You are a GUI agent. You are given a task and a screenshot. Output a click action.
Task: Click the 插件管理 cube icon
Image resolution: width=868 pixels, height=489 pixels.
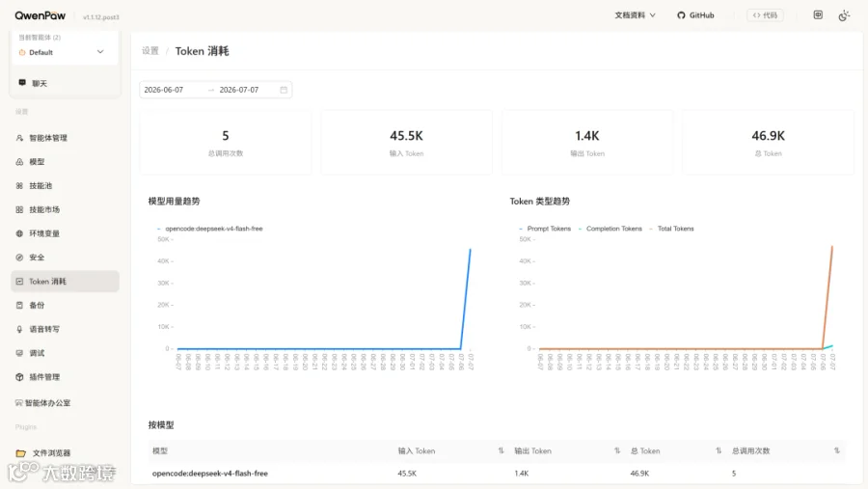(x=19, y=377)
